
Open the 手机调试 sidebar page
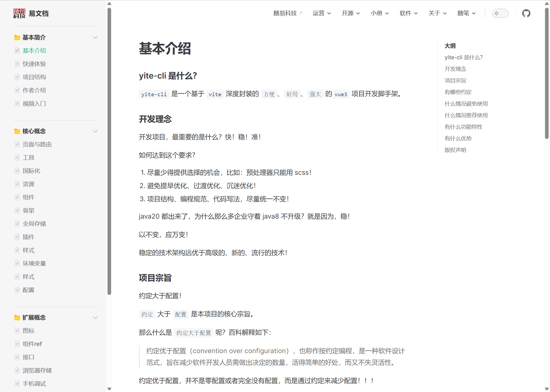(x=34, y=384)
